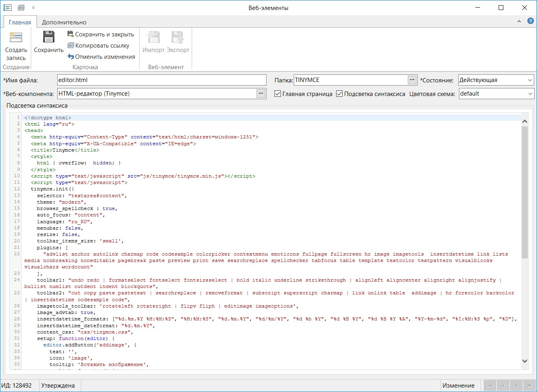Switch to the Дополнительно ribbon tab

tap(64, 22)
